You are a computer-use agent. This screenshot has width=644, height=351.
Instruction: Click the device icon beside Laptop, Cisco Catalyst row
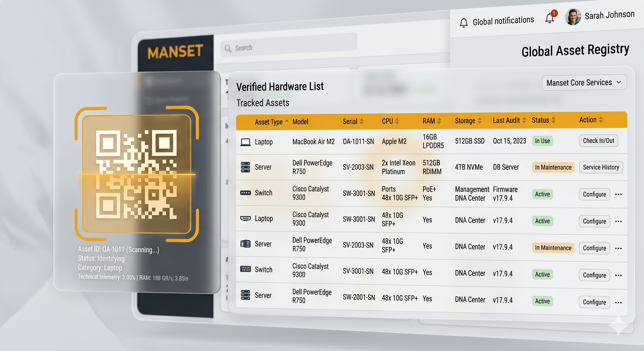[x=245, y=219]
